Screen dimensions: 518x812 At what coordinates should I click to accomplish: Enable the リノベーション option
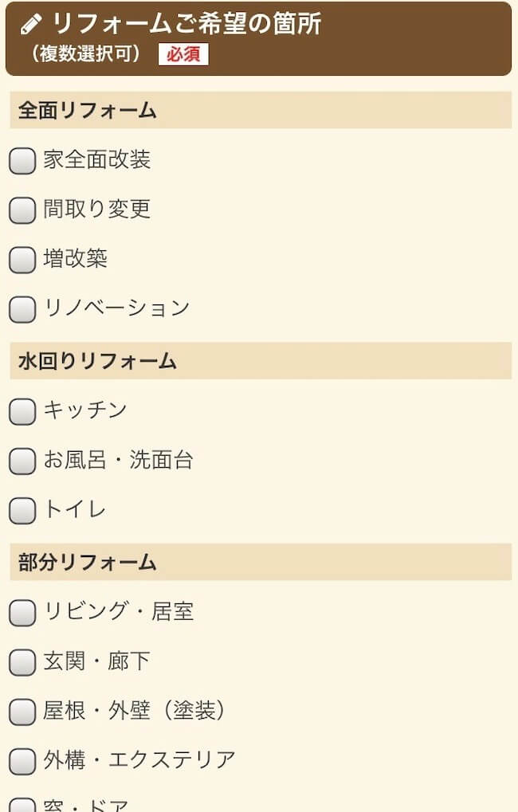(21, 308)
